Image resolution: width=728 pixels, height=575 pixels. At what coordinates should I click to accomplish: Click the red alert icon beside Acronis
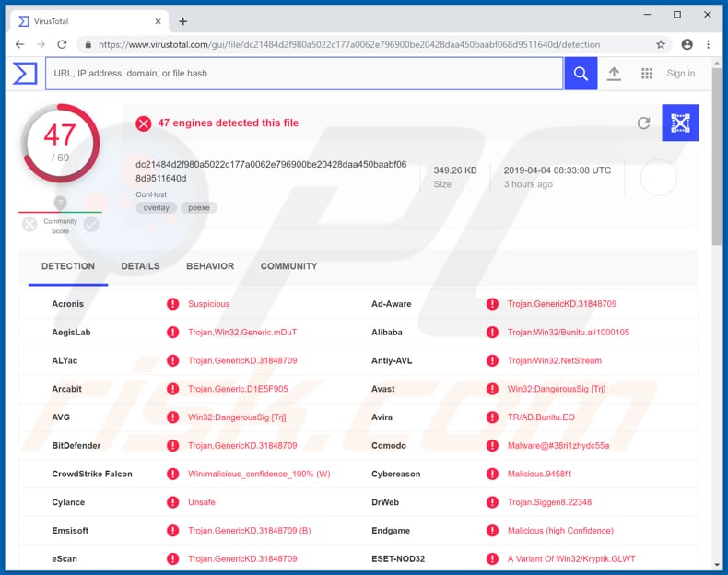point(172,304)
